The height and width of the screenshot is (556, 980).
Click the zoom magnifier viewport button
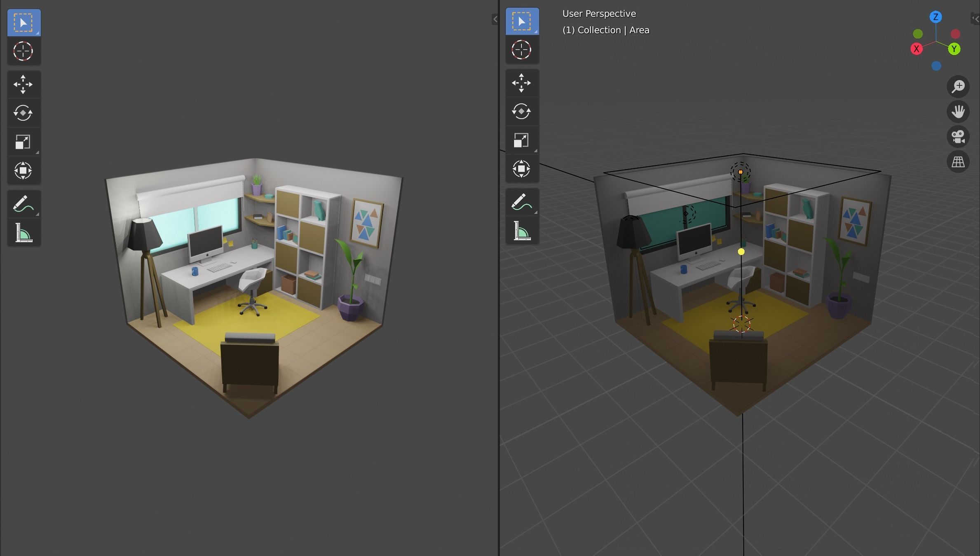click(958, 86)
